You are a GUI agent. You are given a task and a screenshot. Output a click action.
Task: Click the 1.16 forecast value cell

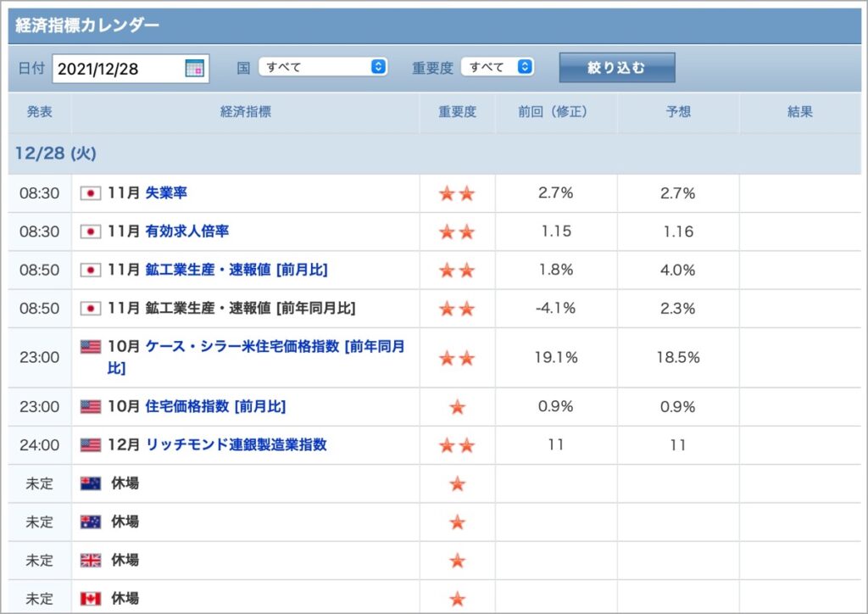[x=678, y=232]
